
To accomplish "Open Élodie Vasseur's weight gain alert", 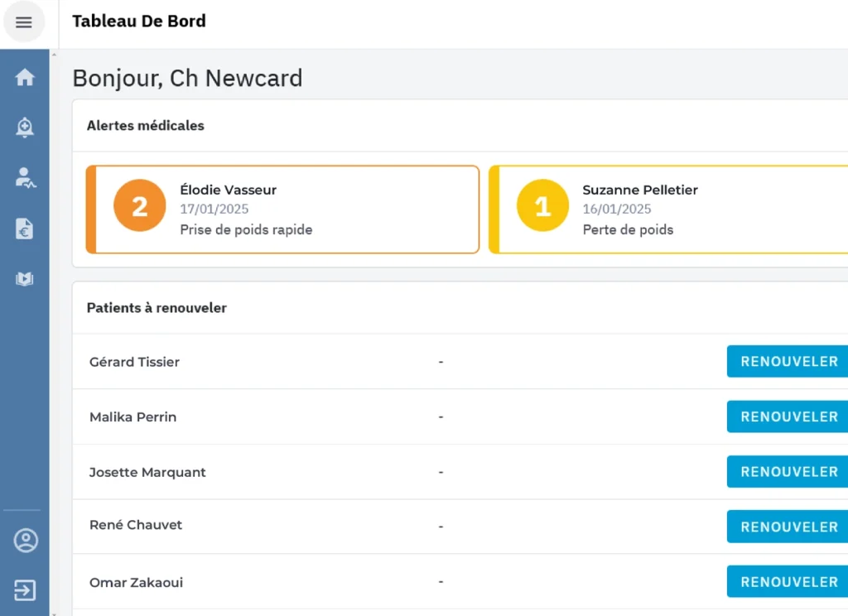I will click(282, 209).
